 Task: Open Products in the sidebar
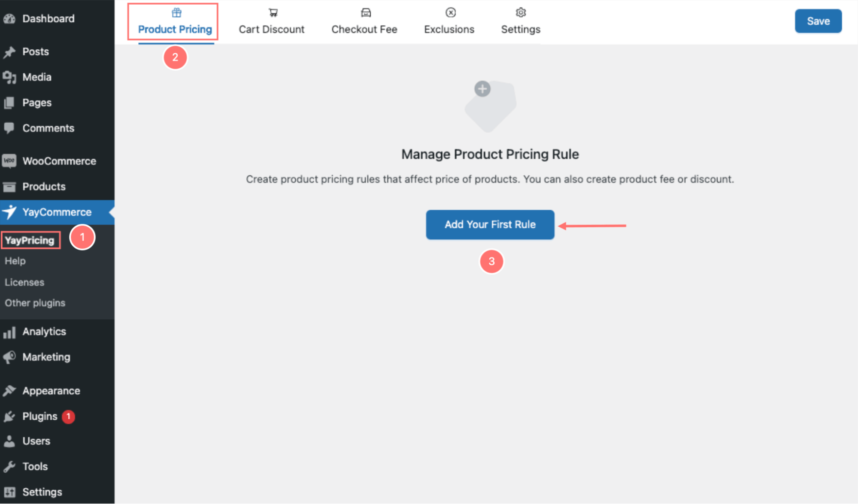tap(44, 187)
